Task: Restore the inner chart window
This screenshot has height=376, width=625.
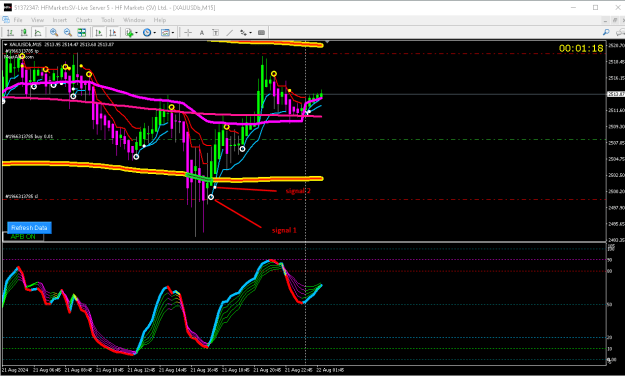Action: point(615,20)
